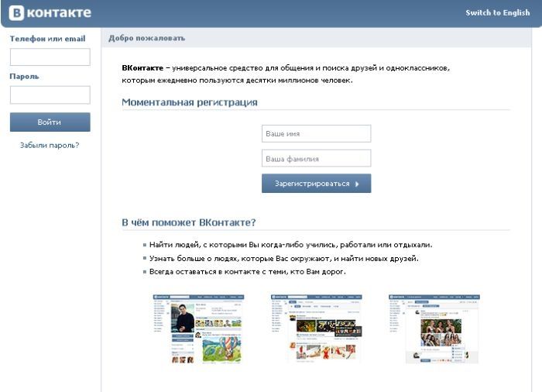Image resolution: width=542 pixels, height=392 pixels.
Task: Click the "контакте" wordmark in the header
Action: [59, 13]
